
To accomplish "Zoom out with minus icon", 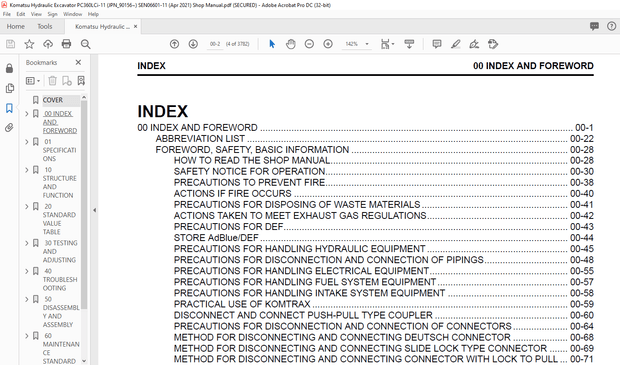I will (309, 44).
